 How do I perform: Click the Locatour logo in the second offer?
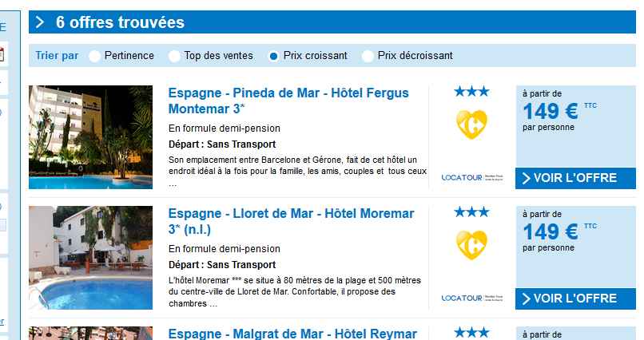click(x=471, y=298)
